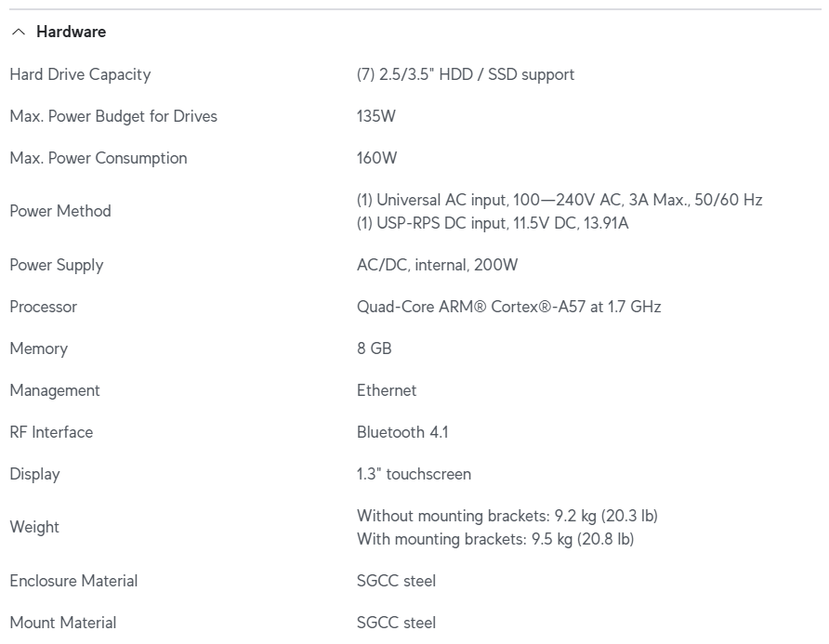Click the 2.5/3.5" HDD / SSD support value
This screenshot has height=644, width=829.
465,74
